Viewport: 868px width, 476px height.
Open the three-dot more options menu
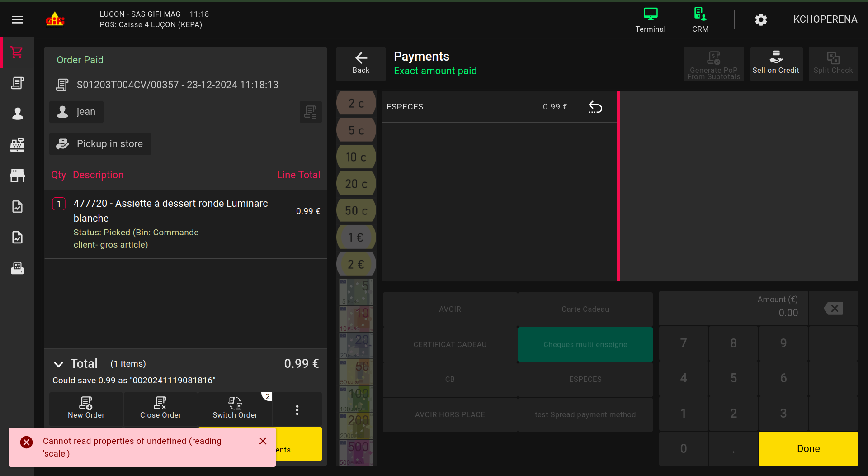click(297, 410)
